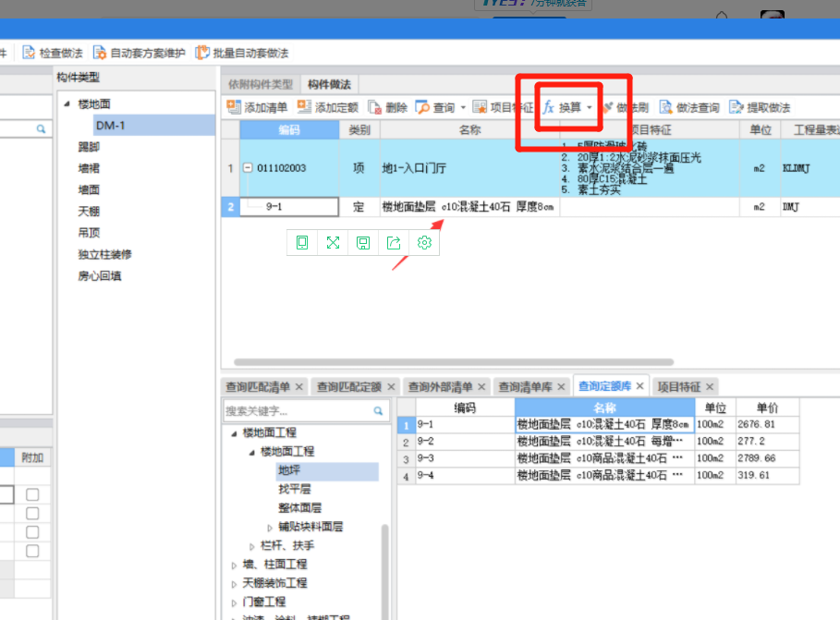Click 批量自动套做法 toolbar icon
Image resolution: width=840 pixels, height=620 pixels.
[202, 53]
